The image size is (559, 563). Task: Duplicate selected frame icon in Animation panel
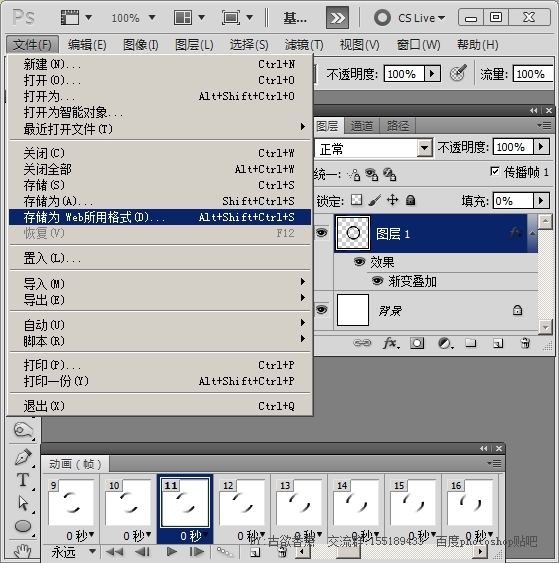(x=255, y=552)
